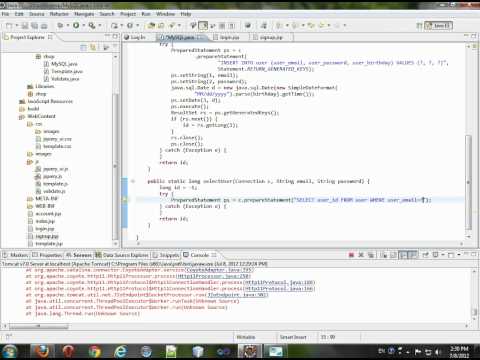480x360 pixels.
Task: Click the Search flashlight toolbar icon
Action: [172, 25]
